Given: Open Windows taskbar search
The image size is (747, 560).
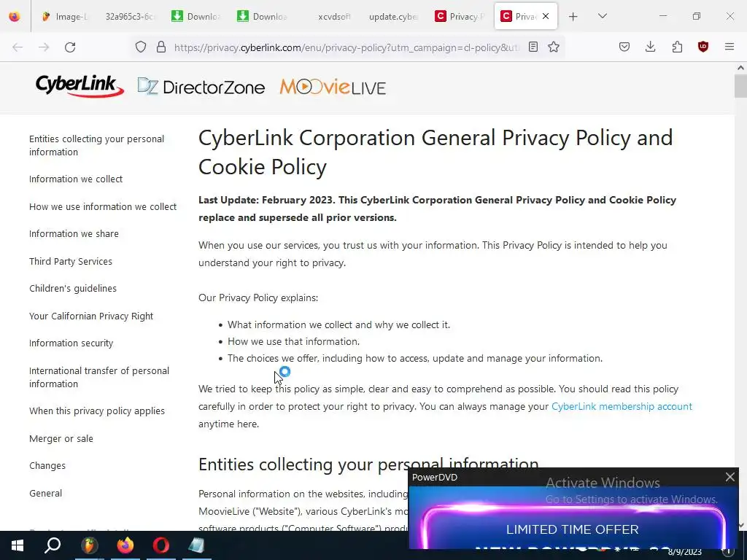Looking at the screenshot, I should click(53, 545).
